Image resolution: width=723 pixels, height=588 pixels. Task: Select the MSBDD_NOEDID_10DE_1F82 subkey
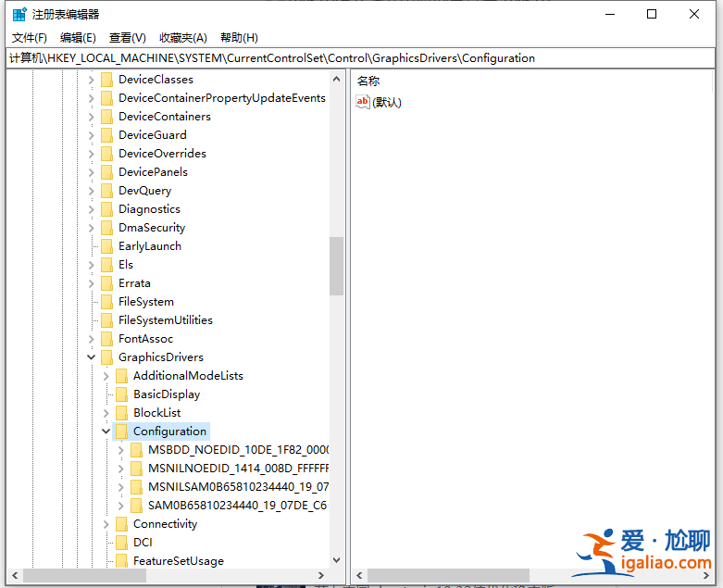[x=238, y=450]
